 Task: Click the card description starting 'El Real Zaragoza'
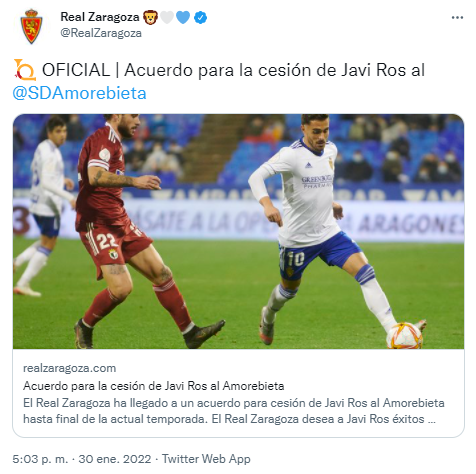click(x=234, y=411)
